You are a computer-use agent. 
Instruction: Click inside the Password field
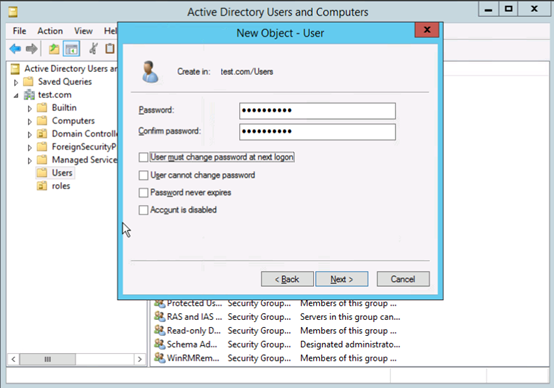317,111
